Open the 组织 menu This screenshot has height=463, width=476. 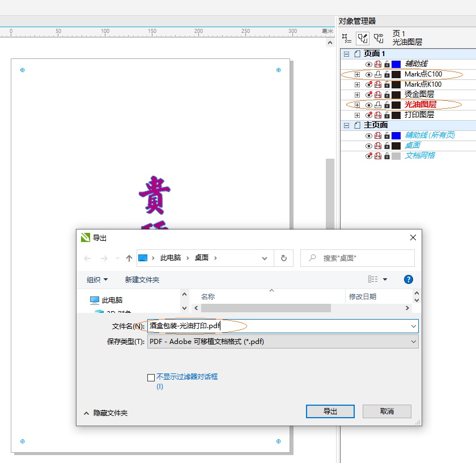pos(97,279)
